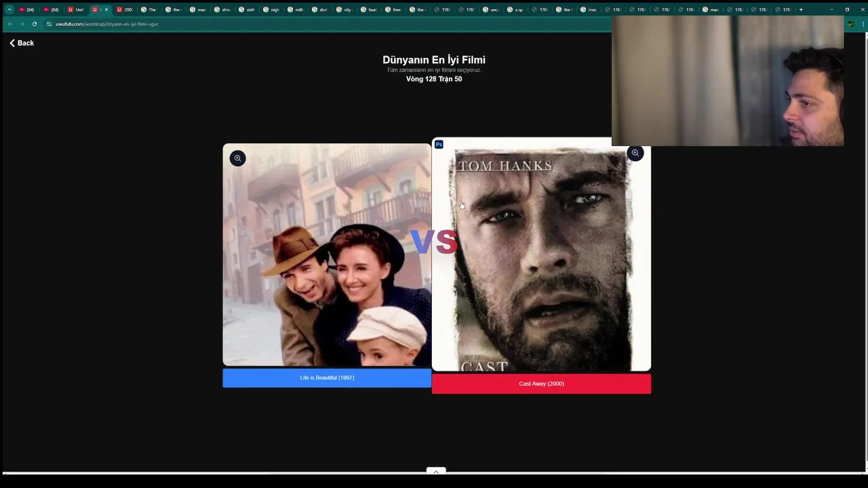Click the browser forward arrow
The height and width of the screenshot is (488, 868).
[x=22, y=24]
